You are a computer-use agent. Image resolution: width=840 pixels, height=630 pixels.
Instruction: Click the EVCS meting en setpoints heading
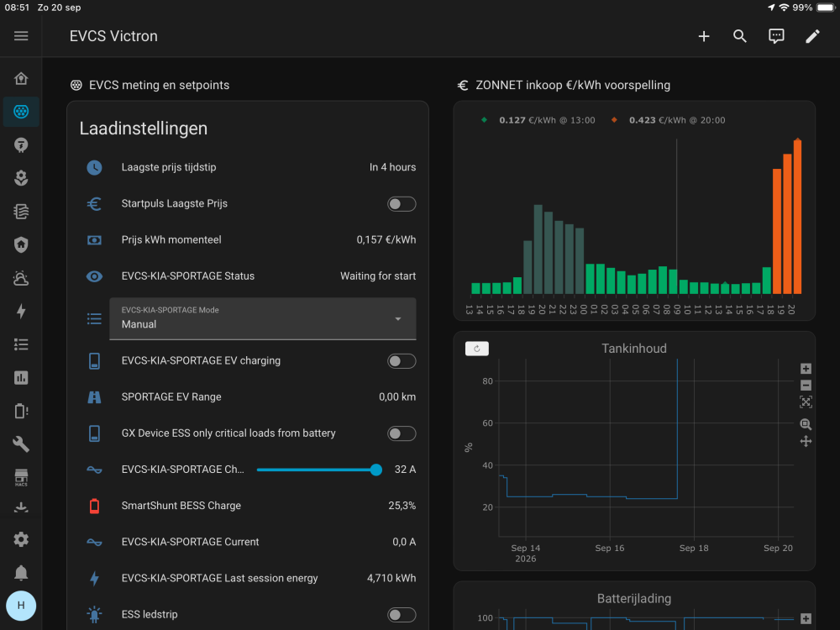159,85
